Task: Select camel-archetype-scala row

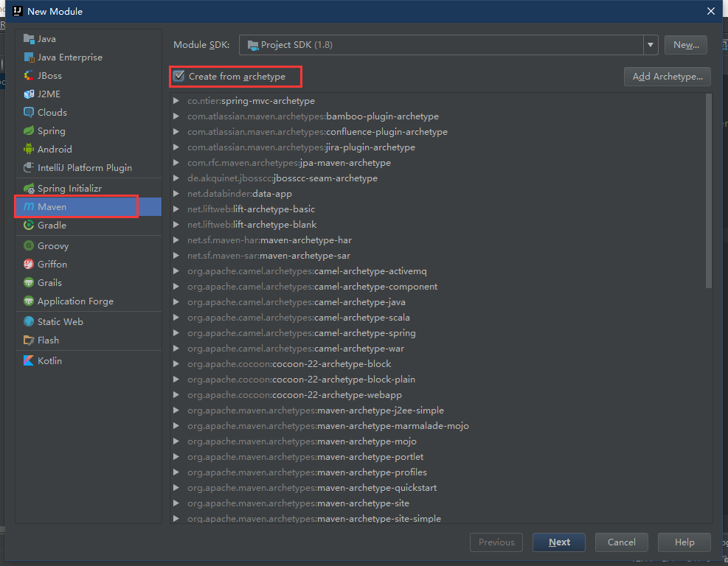Action: [x=438, y=318]
